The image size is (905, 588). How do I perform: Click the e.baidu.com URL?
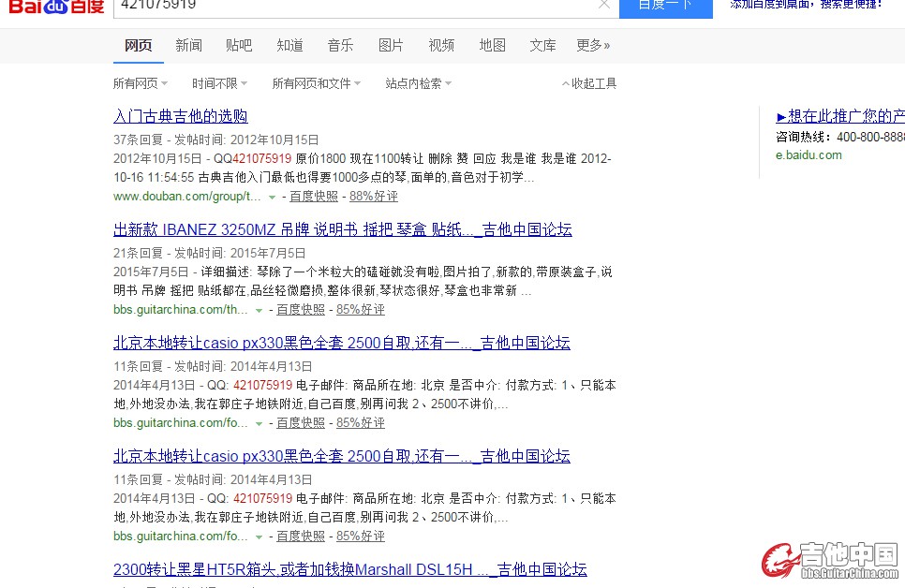(x=809, y=154)
